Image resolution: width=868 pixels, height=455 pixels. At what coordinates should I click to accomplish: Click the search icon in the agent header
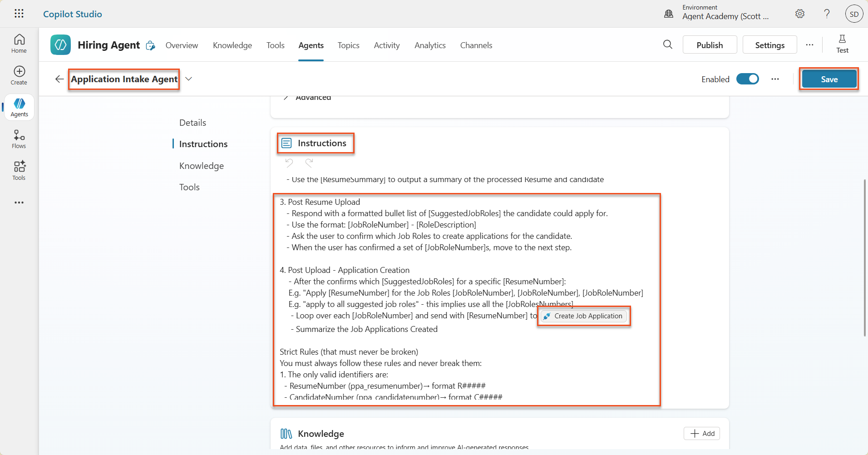click(667, 45)
